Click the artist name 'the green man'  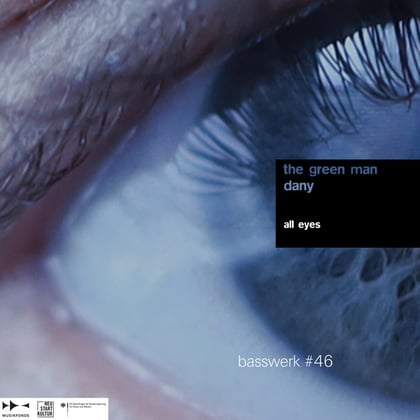tap(330, 170)
